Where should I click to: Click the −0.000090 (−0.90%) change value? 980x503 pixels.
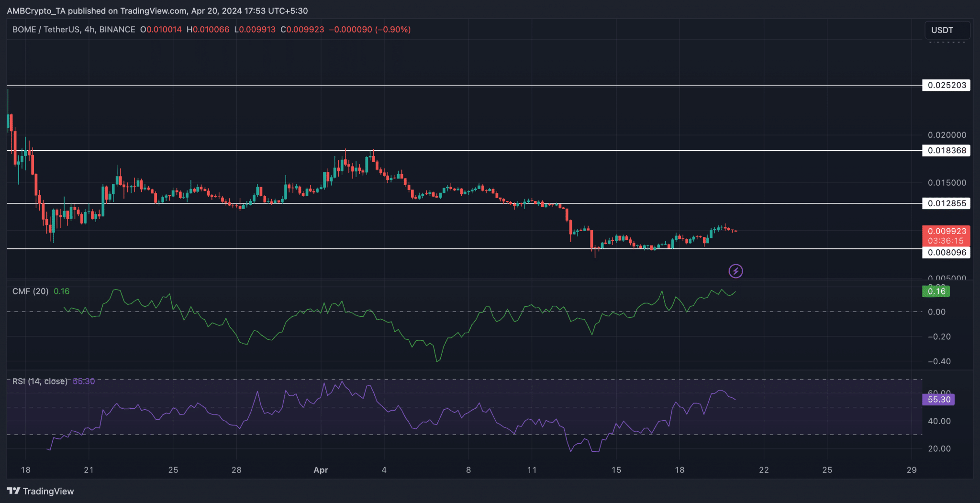point(370,30)
